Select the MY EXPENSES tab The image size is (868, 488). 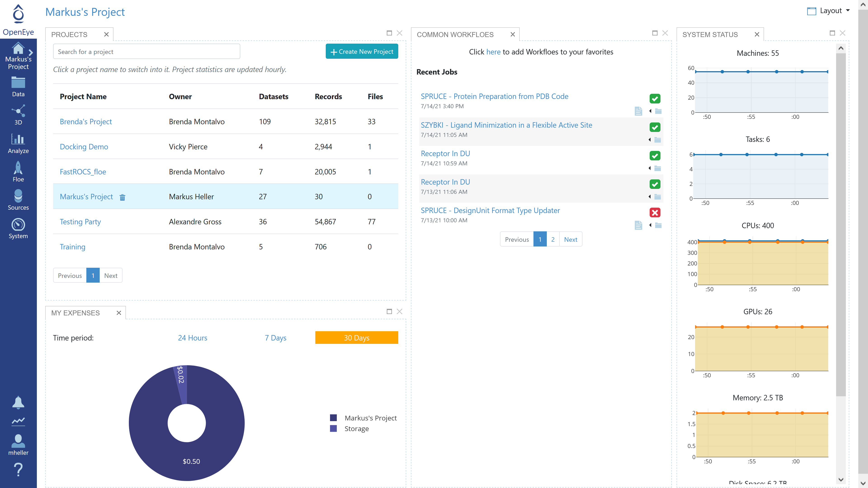(x=75, y=313)
